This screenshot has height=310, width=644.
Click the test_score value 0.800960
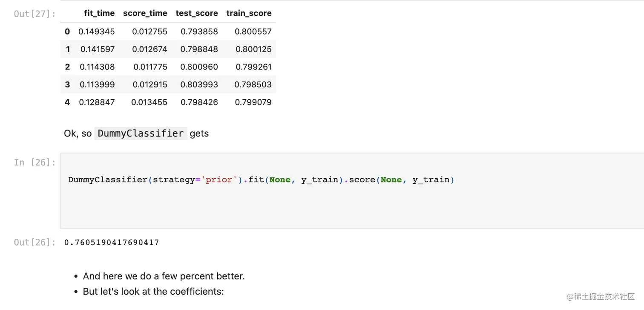point(199,67)
